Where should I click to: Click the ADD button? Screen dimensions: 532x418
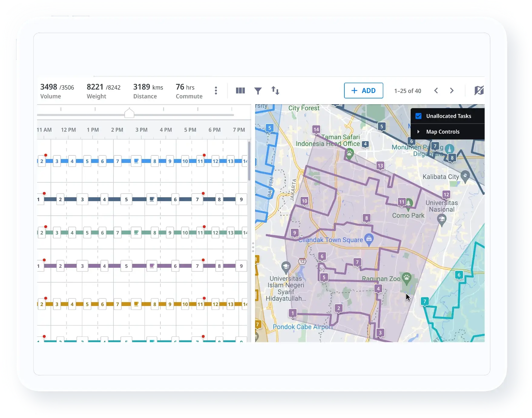pos(363,91)
